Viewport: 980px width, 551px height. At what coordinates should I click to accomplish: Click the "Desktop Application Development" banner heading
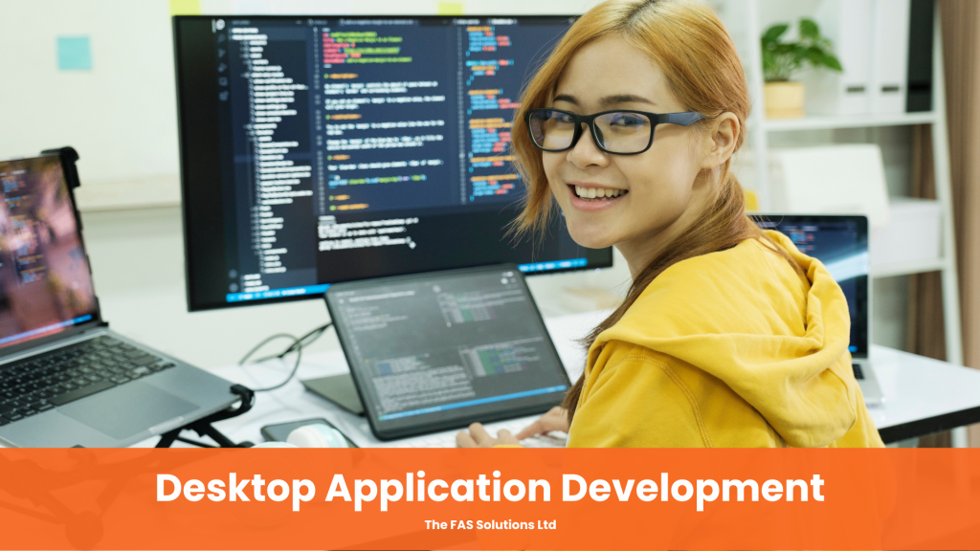coord(489,488)
